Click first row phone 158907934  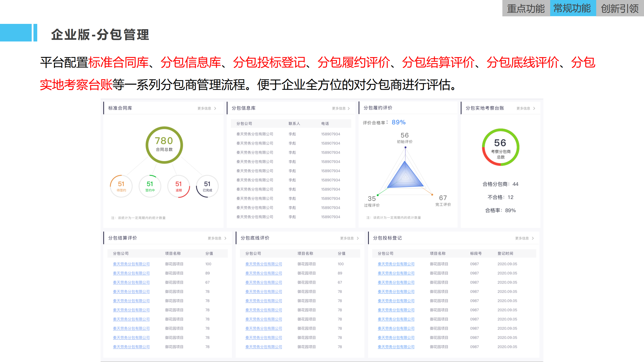tap(331, 134)
